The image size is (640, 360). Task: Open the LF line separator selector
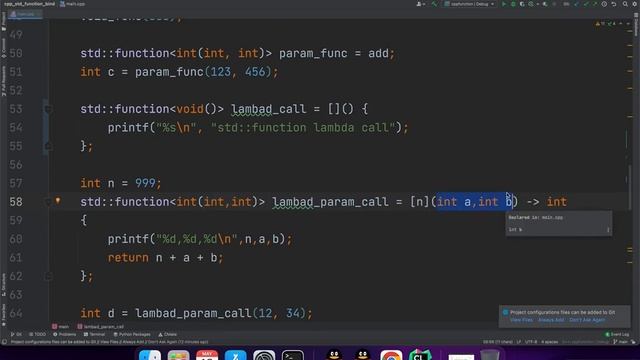click(519, 342)
